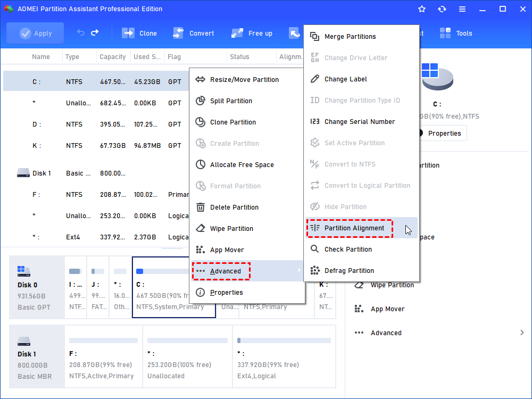This screenshot has height=399, width=532.
Task: Open the Clone tool
Action: click(x=139, y=33)
